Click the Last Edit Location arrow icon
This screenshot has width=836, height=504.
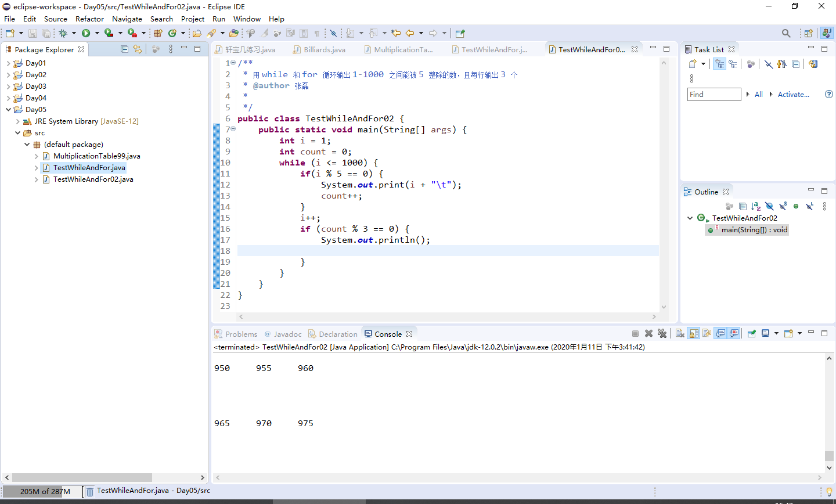coord(396,33)
